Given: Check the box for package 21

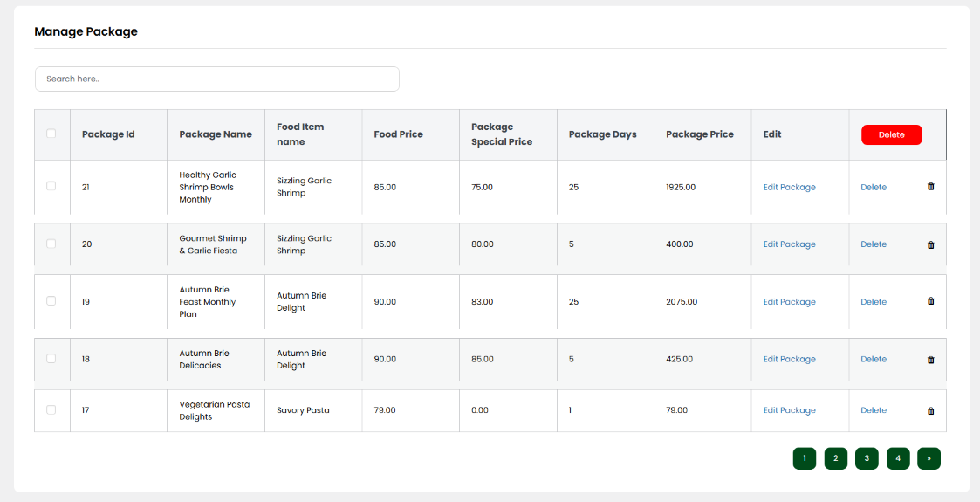Looking at the screenshot, I should coord(51,186).
